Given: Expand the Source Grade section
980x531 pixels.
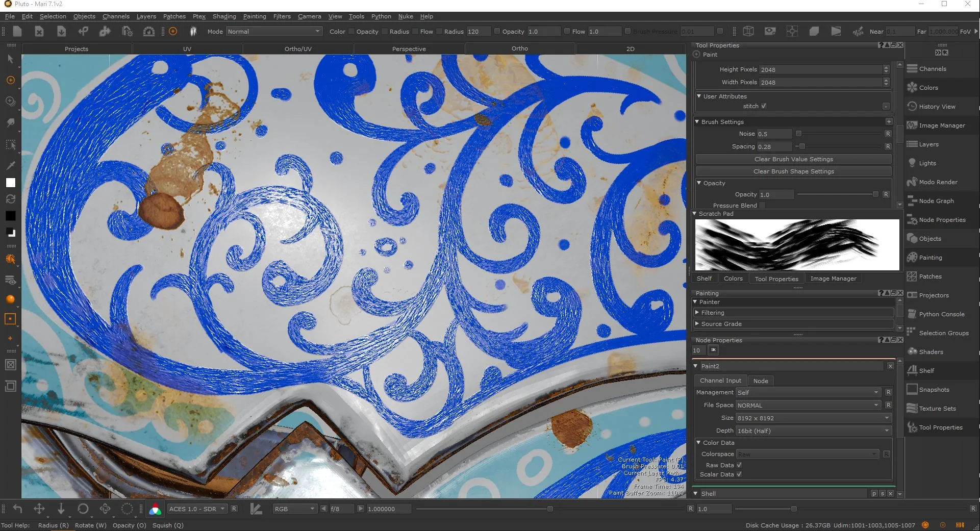Looking at the screenshot, I should pyautogui.click(x=697, y=324).
